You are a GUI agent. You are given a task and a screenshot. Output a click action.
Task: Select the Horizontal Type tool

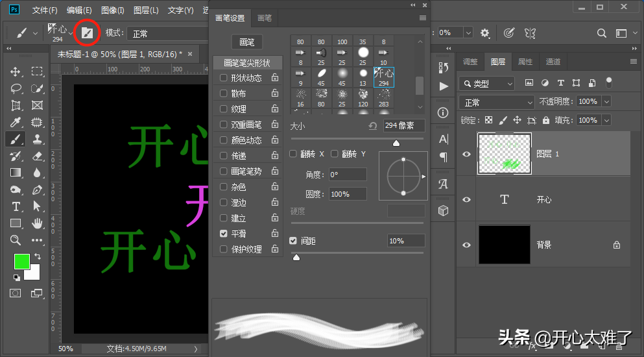(16, 206)
